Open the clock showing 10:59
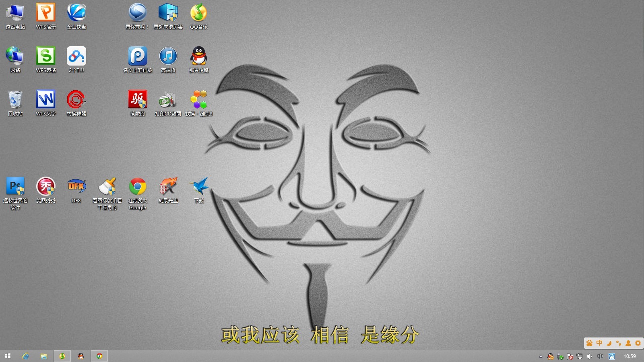The height and width of the screenshot is (362, 644). pyautogui.click(x=630, y=356)
